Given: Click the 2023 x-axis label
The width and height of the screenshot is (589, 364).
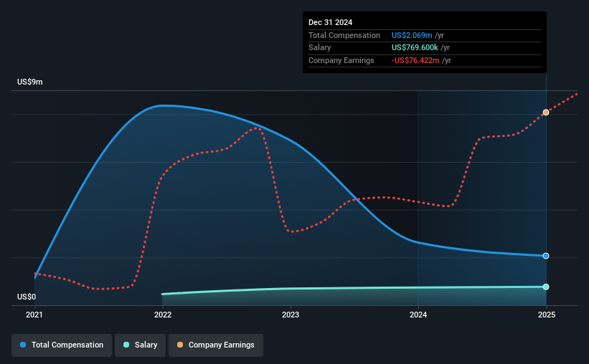Looking at the screenshot, I should (291, 315).
